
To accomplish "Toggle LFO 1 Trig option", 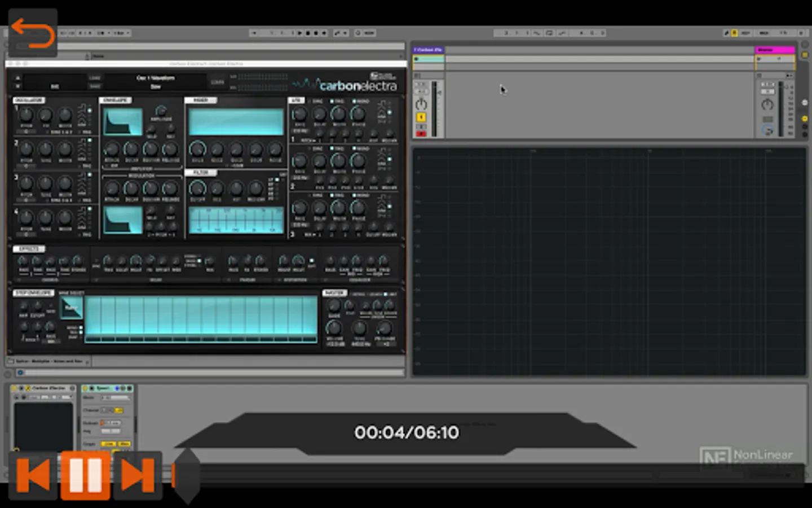I will pyautogui.click(x=338, y=102).
